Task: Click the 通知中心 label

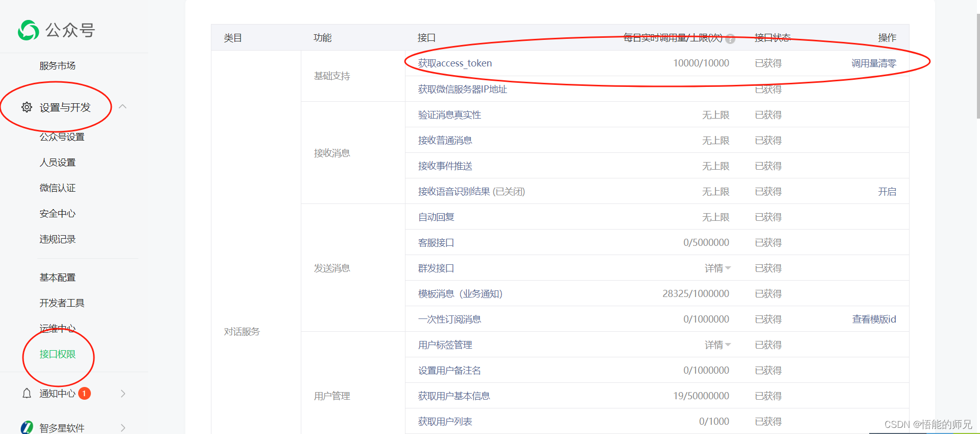Action: click(57, 393)
